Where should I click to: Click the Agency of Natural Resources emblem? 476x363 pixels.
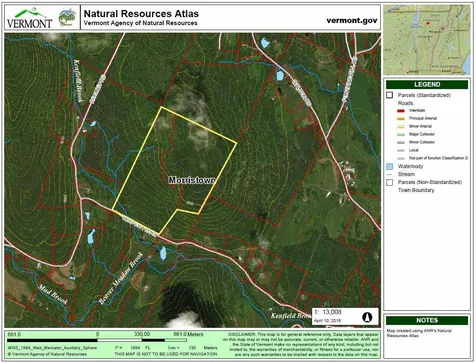tap(67, 18)
